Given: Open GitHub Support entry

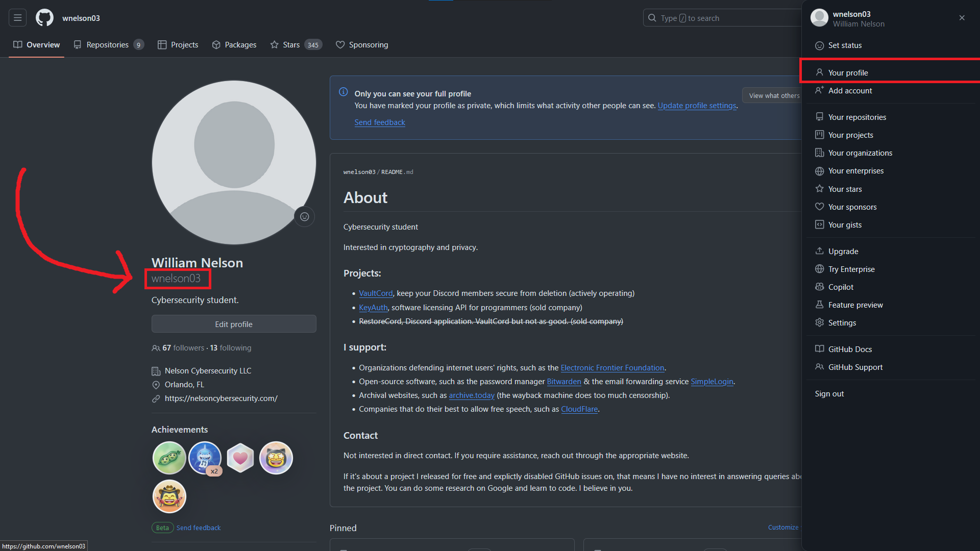Looking at the screenshot, I should (x=890, y=367).
